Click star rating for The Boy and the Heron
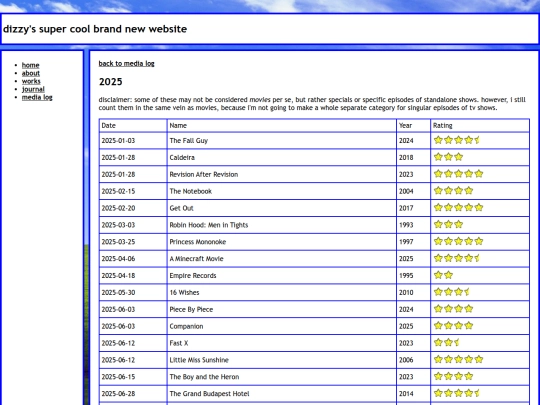This screenshot has width=540, height=405. (x=453, y=376)
